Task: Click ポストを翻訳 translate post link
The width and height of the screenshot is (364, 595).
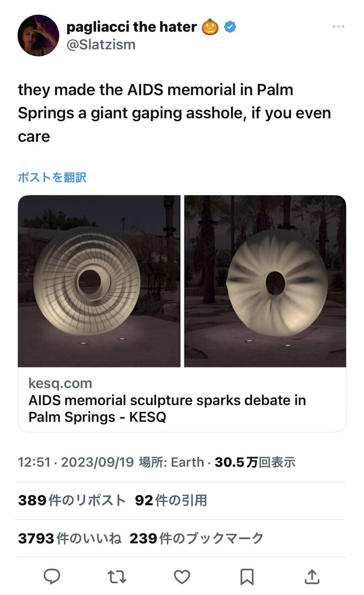Action: (x=52, y=178)
